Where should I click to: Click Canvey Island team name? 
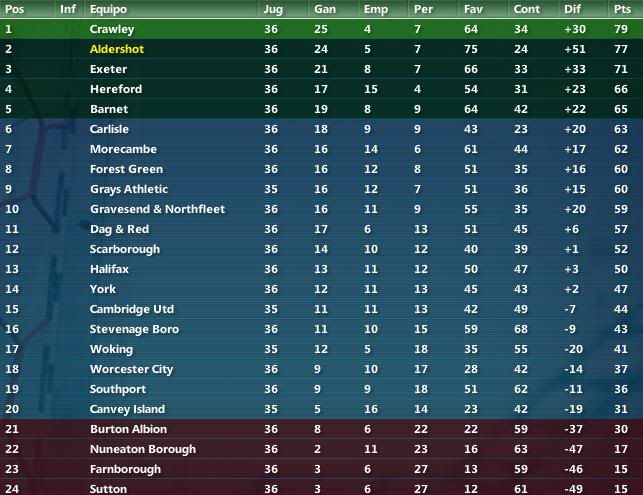pyautogui.click(x=128, y=409)
